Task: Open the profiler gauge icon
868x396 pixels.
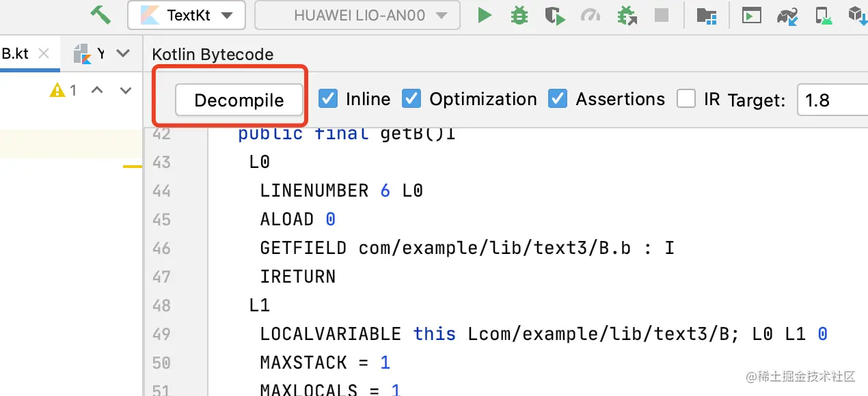Action: coord(589,15)
